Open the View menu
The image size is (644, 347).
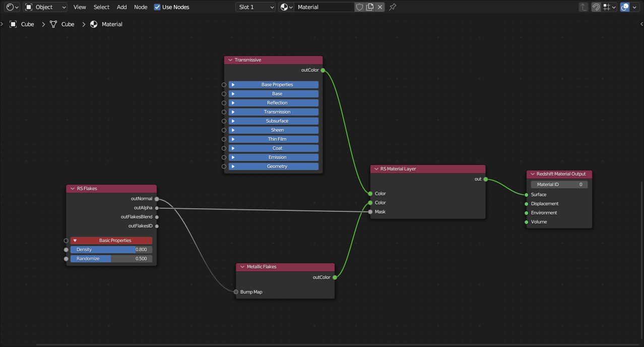(x=80, y=7)
